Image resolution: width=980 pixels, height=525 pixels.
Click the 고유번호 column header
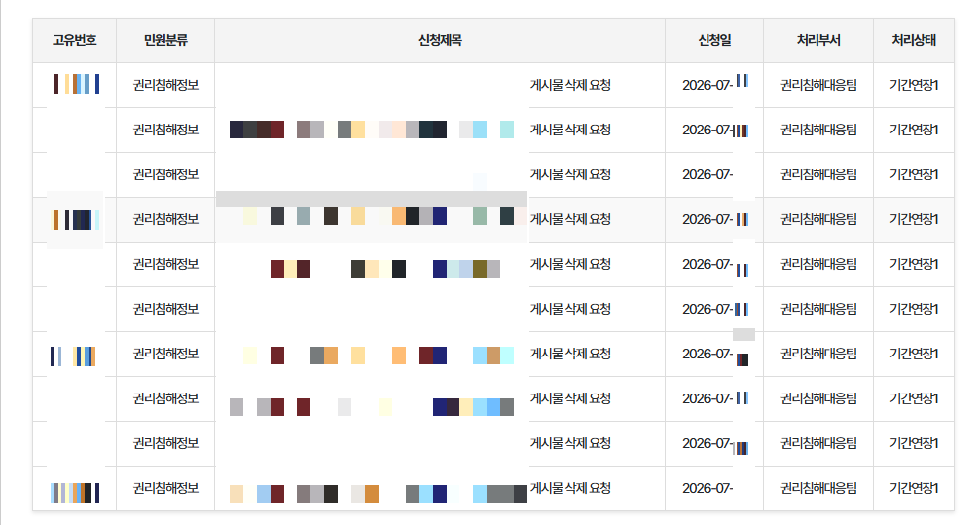74,40
